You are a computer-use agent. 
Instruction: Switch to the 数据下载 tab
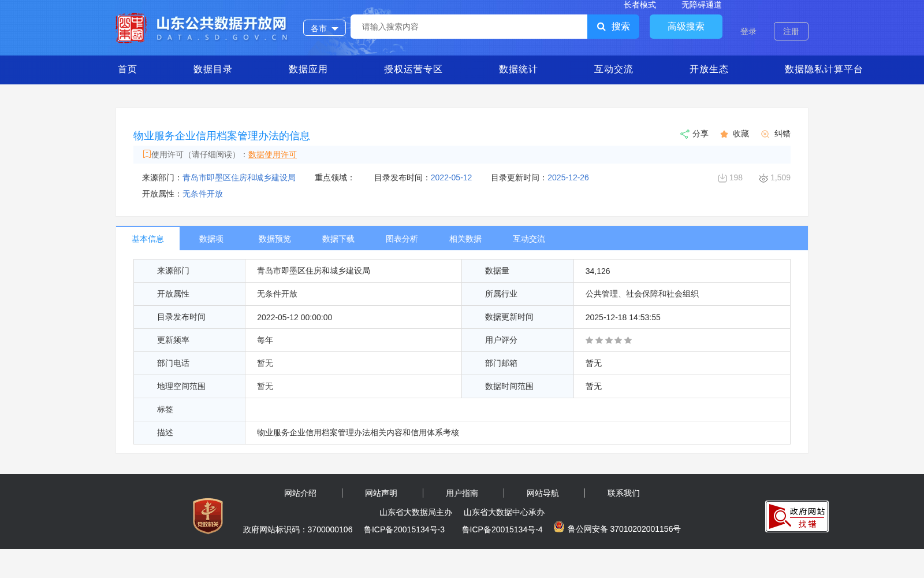(x=338, y=239)
